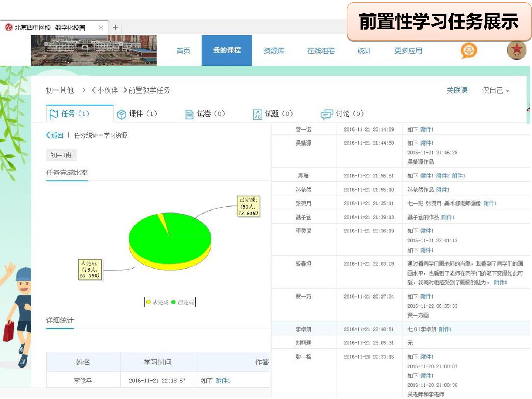532x399 pixels.
Task: Open 附件1 in 聂子涵 row
Action: point(448,218)
